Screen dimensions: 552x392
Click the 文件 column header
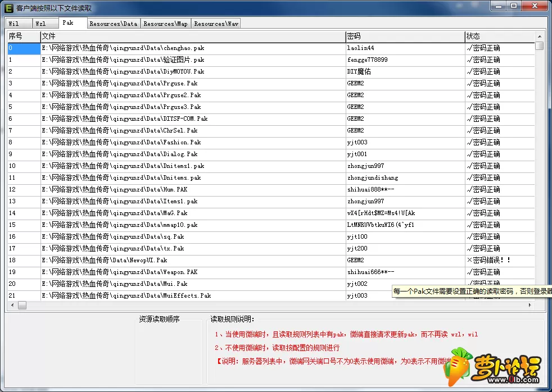(193, 36)
